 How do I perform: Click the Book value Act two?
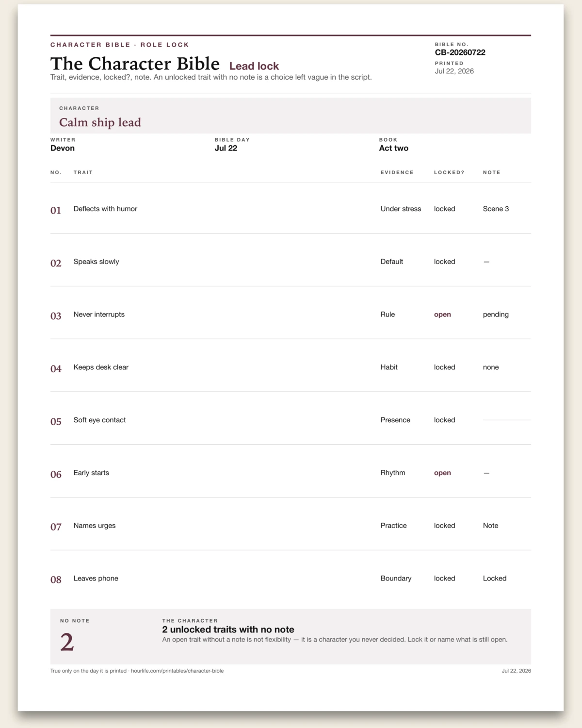[393, 149]
